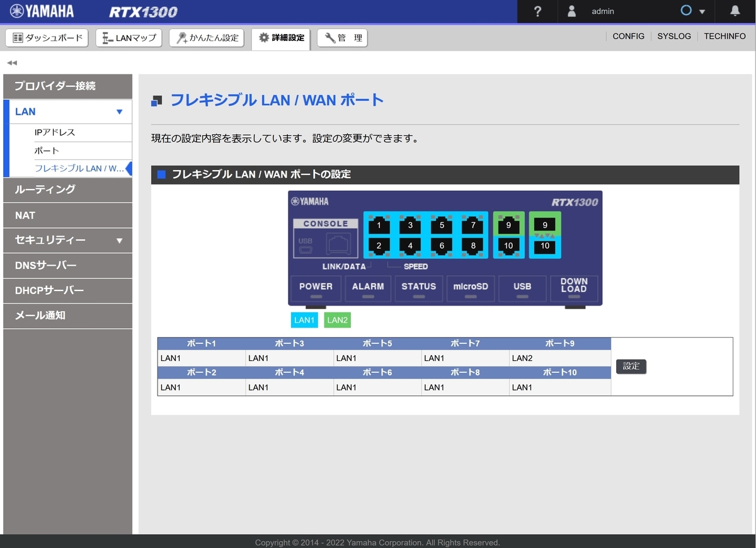Open the CONFIG link
This screenshot has height=548, width=756.
628,36
